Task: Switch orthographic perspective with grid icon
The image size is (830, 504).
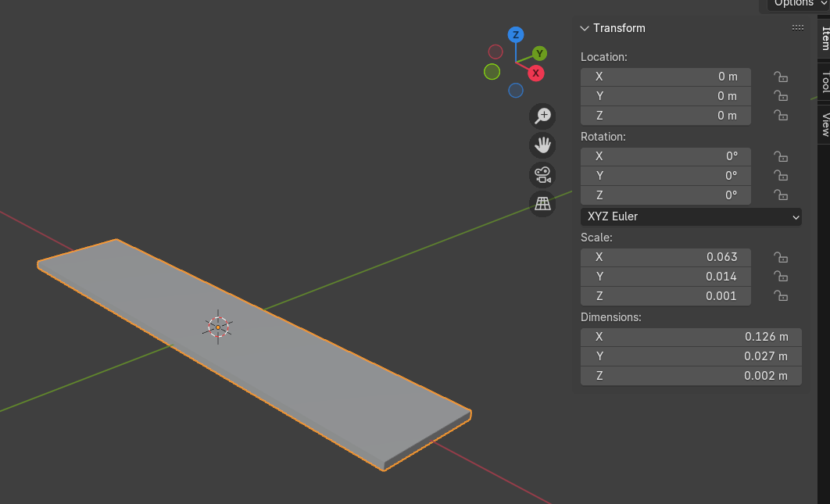Action: (542, 204)
